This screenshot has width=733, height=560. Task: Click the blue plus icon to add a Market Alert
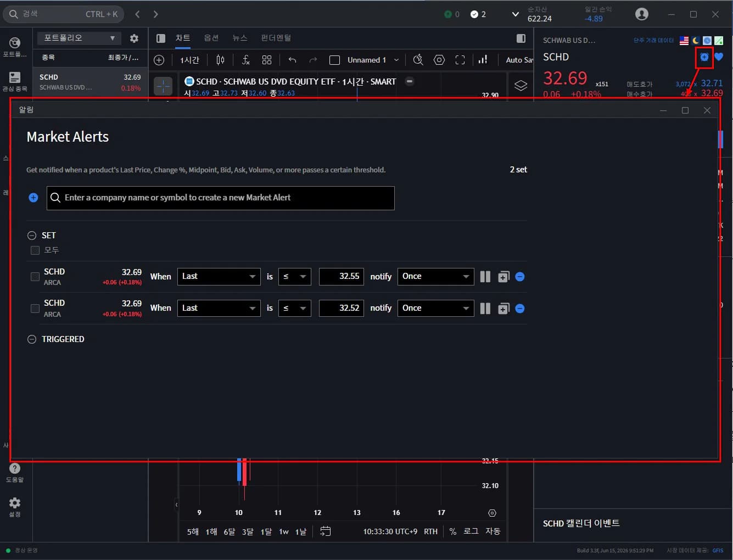pyautogui.click(x=33, y=198)
